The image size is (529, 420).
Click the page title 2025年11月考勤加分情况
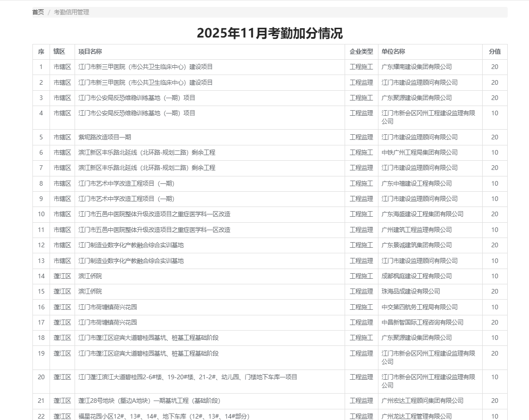tap(270, 33)
